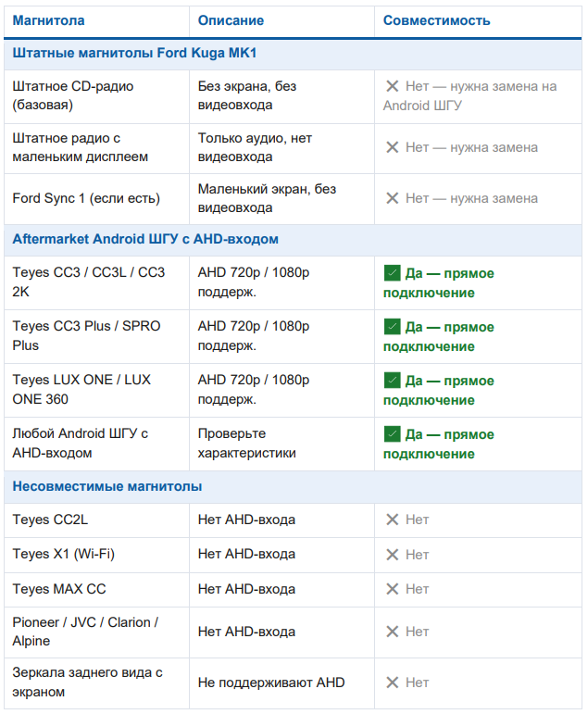Screen dimensions: 588x714
Task: Click the Зеркала заднего вида с экраном cell
Action: click(x=96, y=683)
